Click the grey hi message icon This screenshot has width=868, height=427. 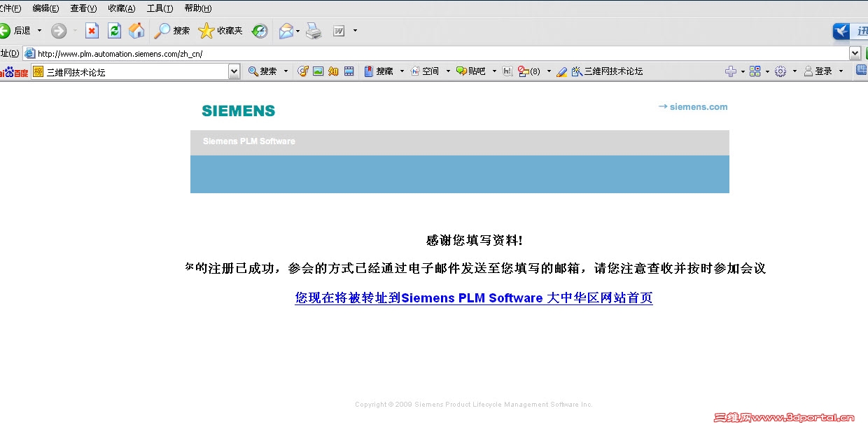pyautogui.click(x=508, y=71)
